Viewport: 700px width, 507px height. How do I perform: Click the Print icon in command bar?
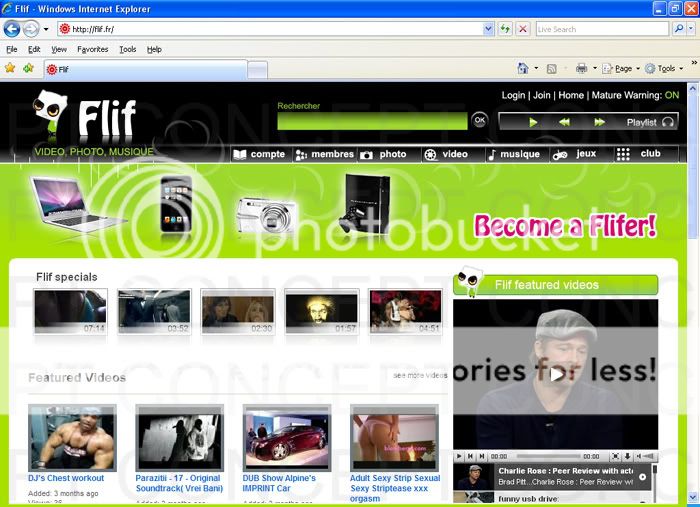pos(581,68)
